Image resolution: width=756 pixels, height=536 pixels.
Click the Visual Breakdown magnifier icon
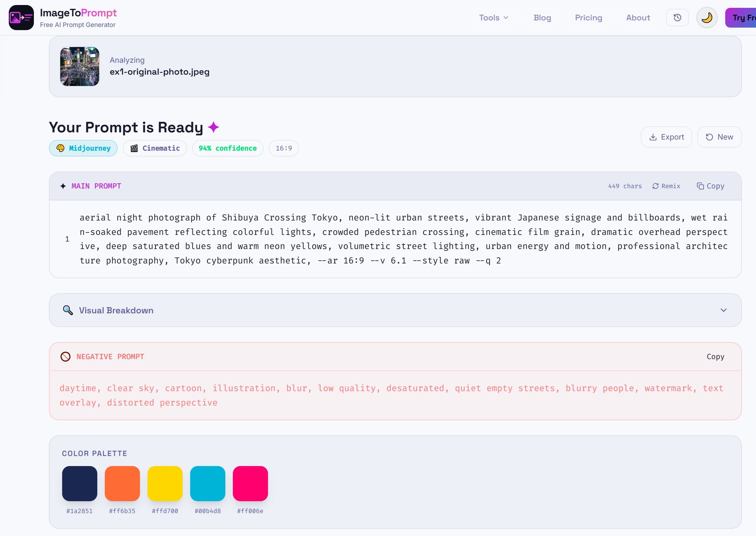[67, 310]
